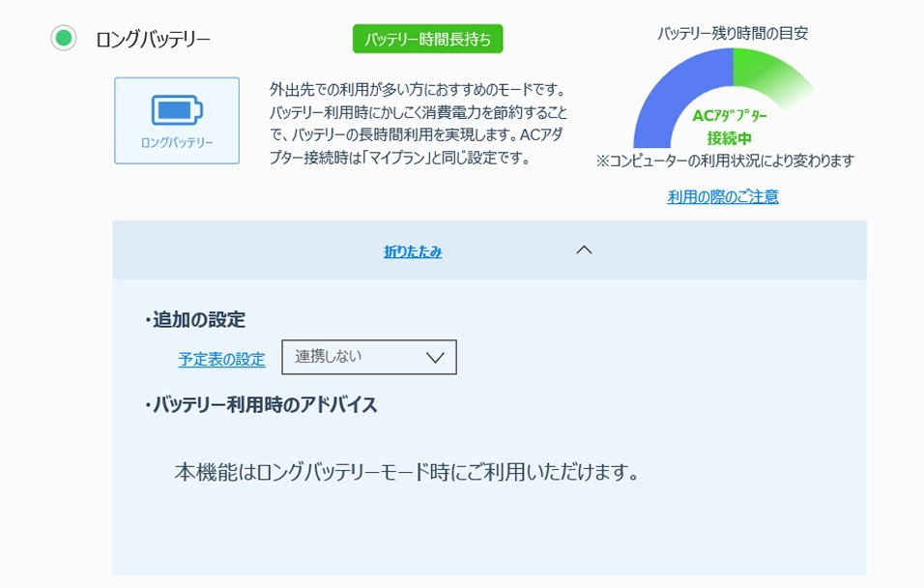Viewport: 924px width, 588px height.
Task: Click the battery remaining time gauge
Action: (x=724, y=98)
